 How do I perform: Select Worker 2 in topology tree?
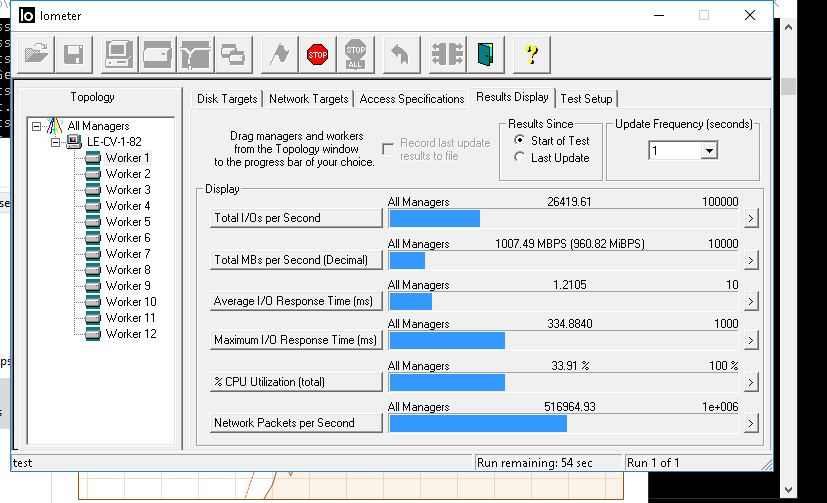[x=128, y=173]
